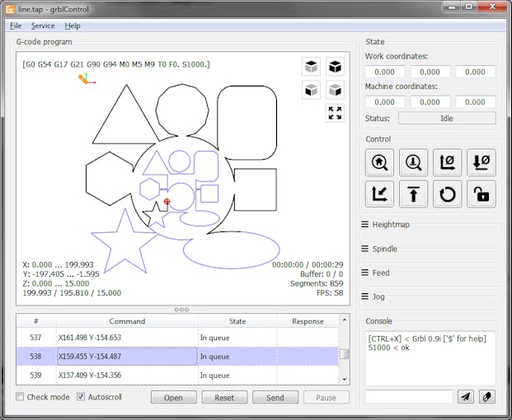Fit the toolpath view to the window

(x=335, y=114)
